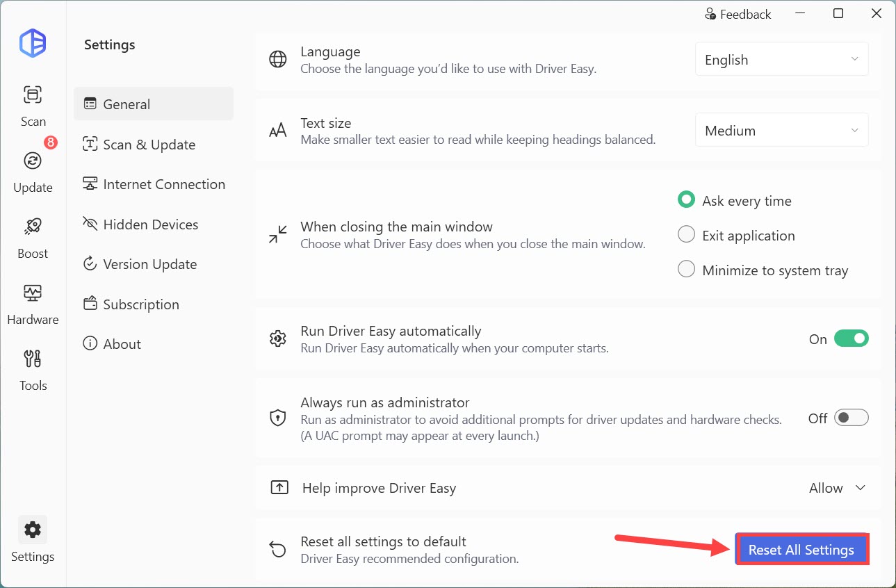Click the Feedback link in title bar
This screenshot has width=896, height=588.
(x=738, y=14)
